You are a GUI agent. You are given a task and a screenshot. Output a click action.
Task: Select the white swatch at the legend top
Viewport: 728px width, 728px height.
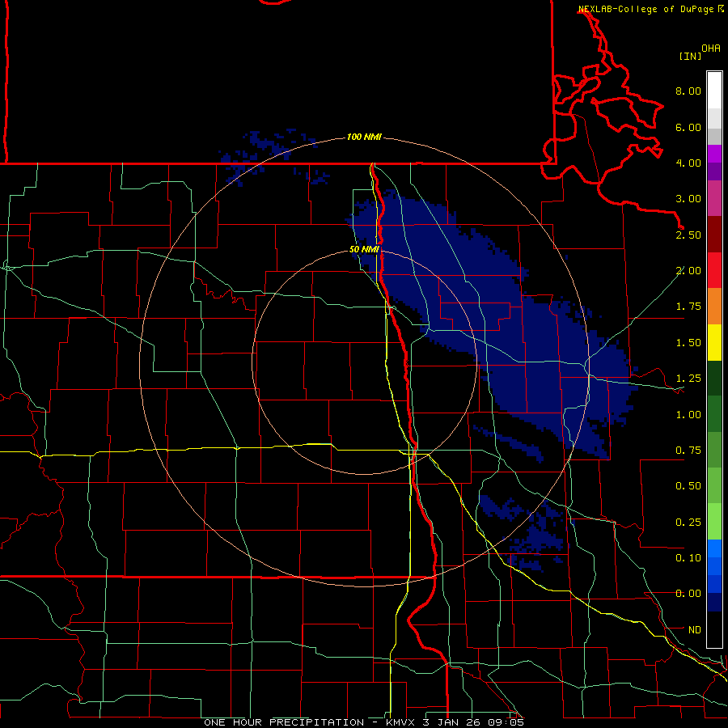[714, 90]
